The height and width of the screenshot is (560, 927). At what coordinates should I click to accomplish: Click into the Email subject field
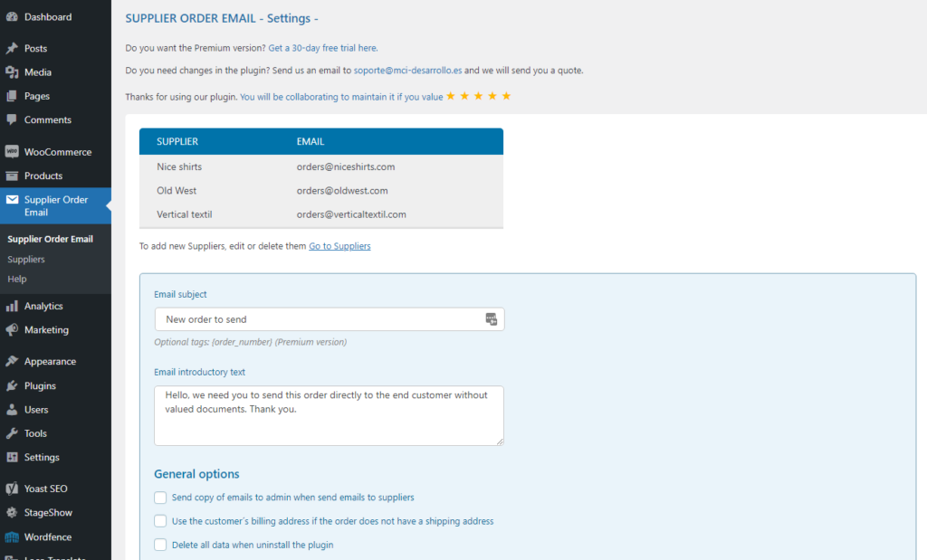(330, 319)
